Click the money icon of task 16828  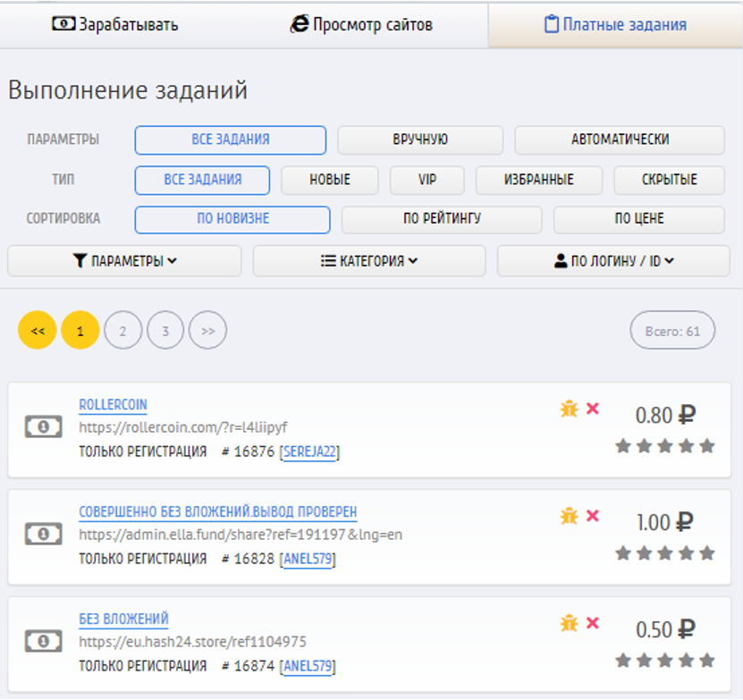click(x=43, y=534)
